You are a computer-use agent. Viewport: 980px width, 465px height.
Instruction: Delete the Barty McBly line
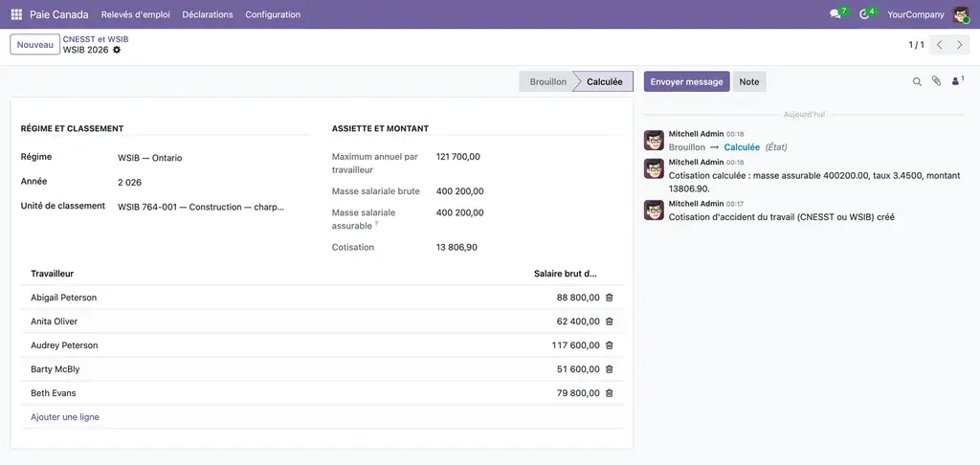610,369
